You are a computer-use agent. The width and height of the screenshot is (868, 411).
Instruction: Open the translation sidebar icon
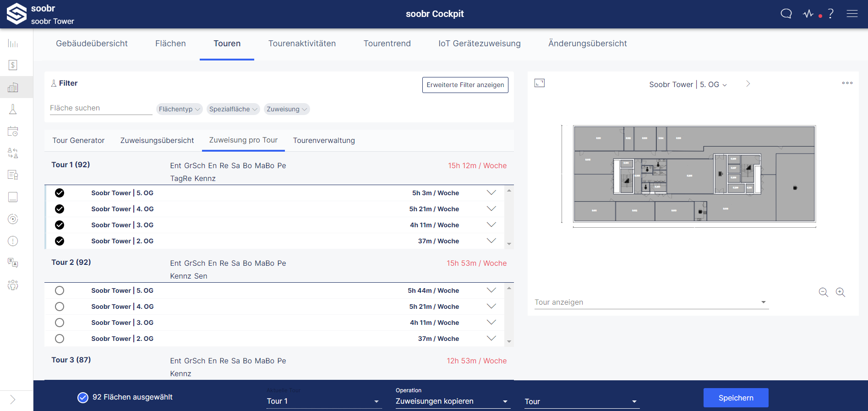pos(13,263)
